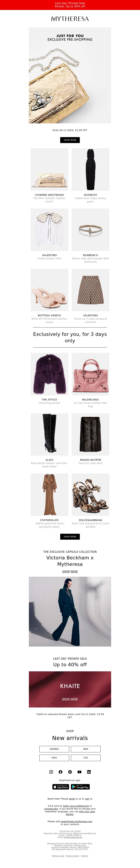140x868 pixels.
Task: Select the WOMEN new arrivals button
Action: click(x=54, y=749)
